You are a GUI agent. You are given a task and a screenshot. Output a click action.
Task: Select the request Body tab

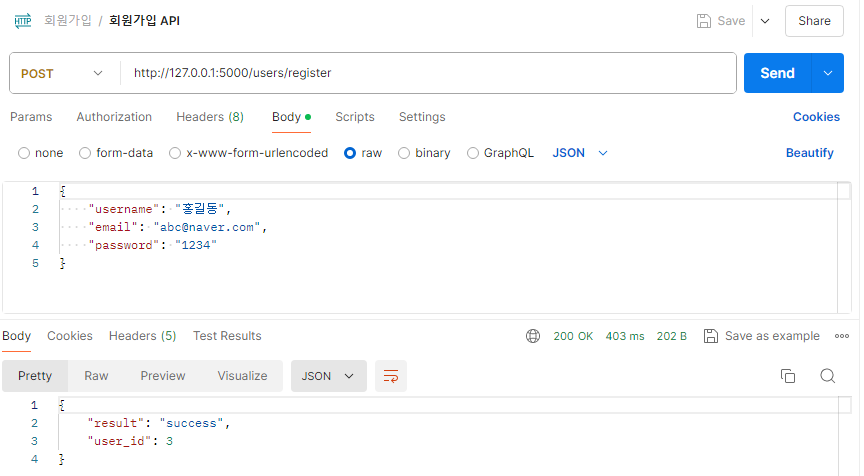click(x=291, y=117)
